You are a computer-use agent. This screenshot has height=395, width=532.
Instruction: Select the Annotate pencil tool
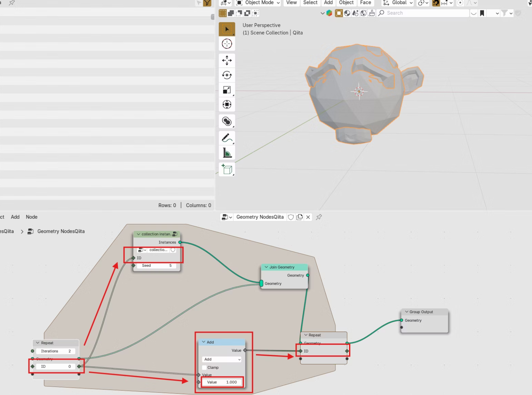(227, 138)
